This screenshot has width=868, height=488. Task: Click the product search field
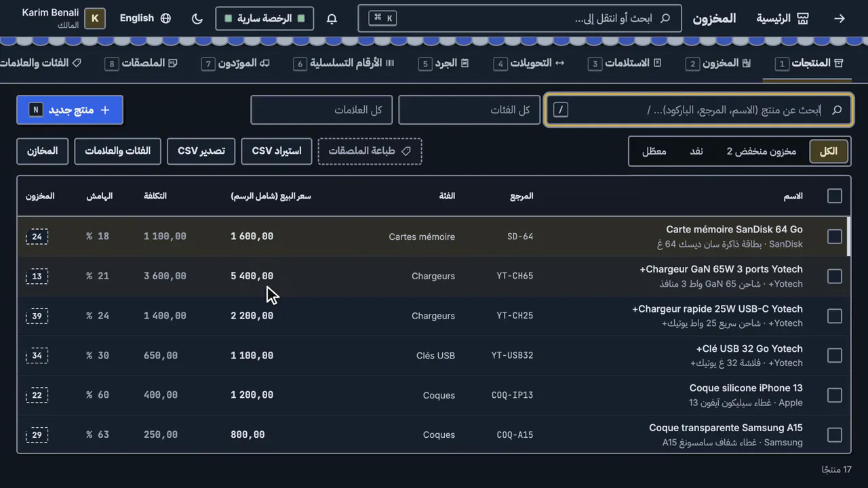coord(698,110)
